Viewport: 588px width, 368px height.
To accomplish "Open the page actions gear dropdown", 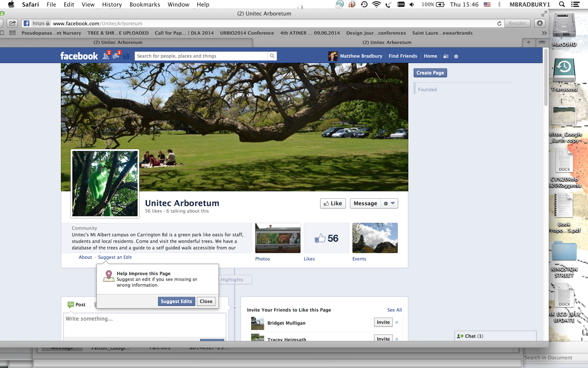I will coord(389,204).
